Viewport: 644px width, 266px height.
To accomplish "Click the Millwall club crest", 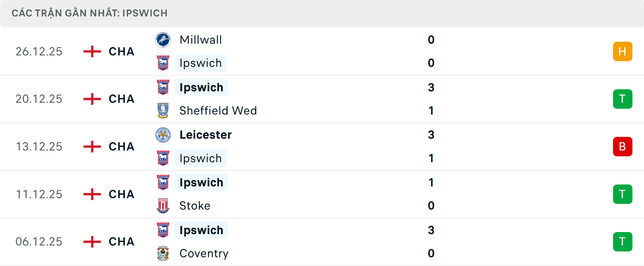I will point(163,40).
